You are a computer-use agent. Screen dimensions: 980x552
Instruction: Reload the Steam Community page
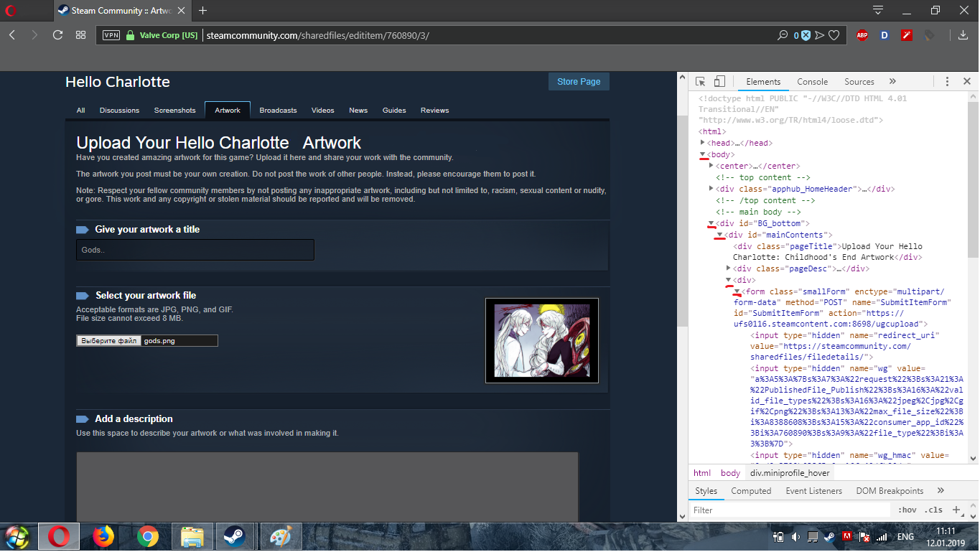[57, 35]
